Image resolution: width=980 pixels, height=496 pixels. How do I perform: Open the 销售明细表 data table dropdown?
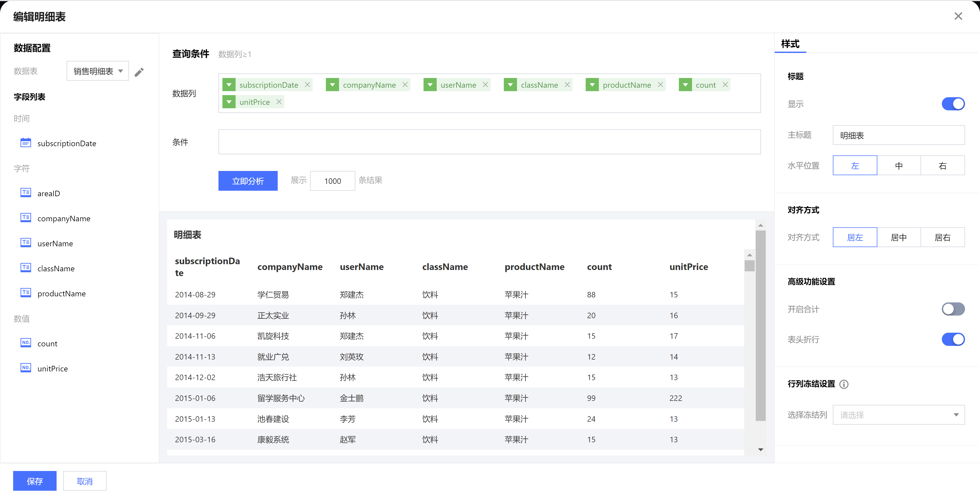click(x=98, y=71)
